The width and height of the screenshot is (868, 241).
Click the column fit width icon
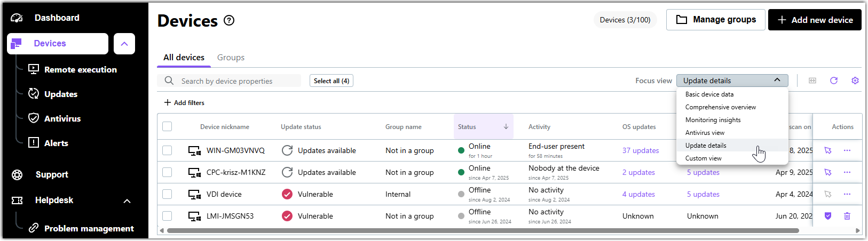click(x=812, y=81)
